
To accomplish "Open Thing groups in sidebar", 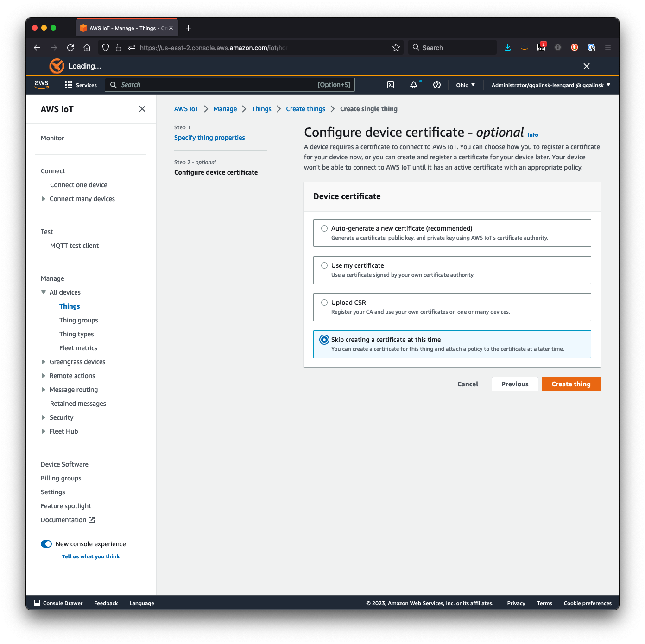I will 78,320.
